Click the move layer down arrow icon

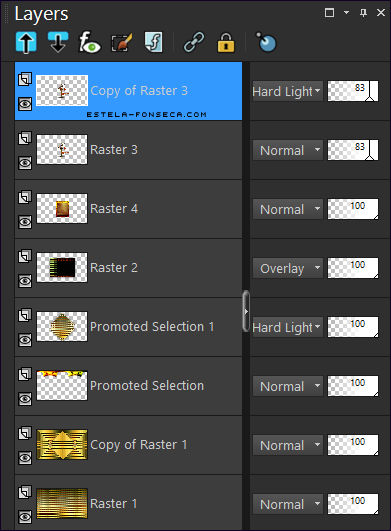tap(58, 42)
